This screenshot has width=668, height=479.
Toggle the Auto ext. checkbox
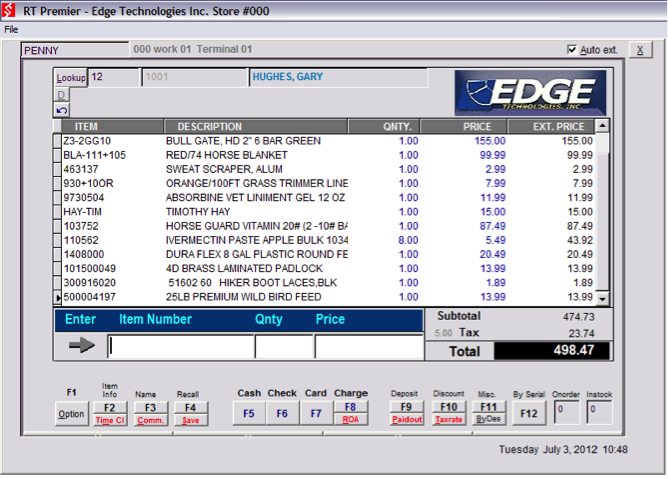[571, 49]
